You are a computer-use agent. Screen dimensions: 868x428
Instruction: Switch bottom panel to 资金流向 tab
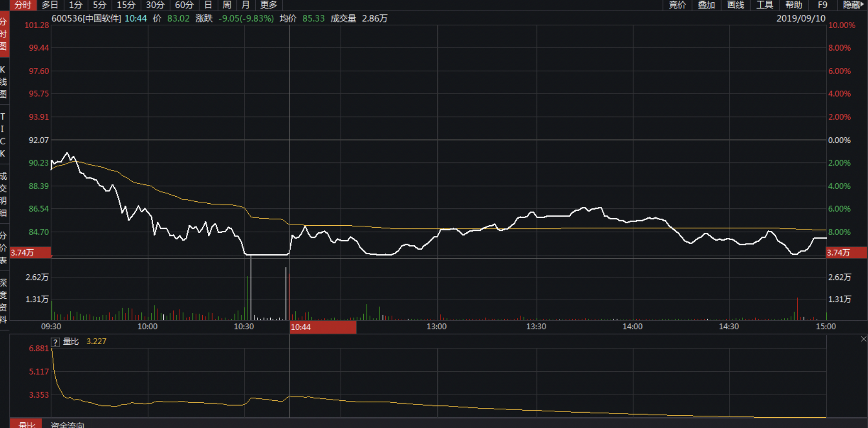click(67, 424)
